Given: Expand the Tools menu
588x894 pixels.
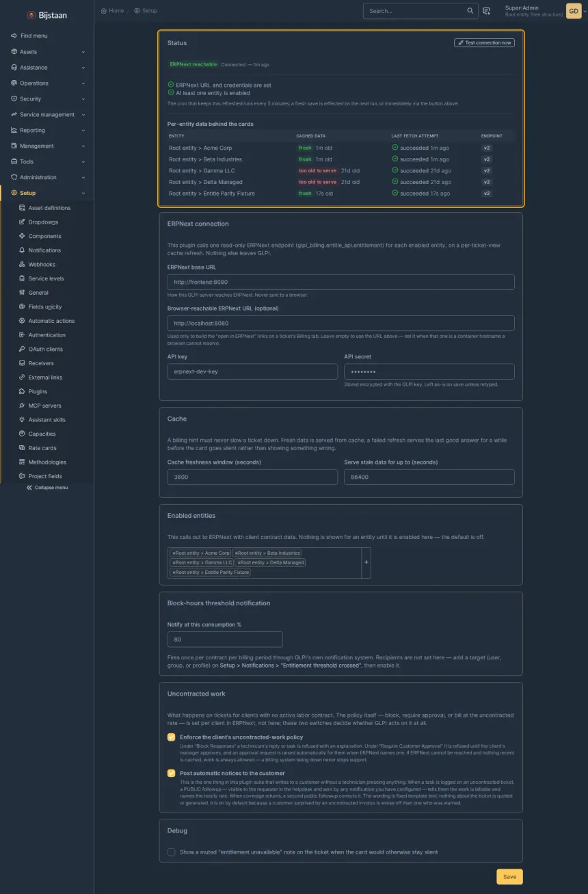Looking at the screenshot, I should pos(46,161).
